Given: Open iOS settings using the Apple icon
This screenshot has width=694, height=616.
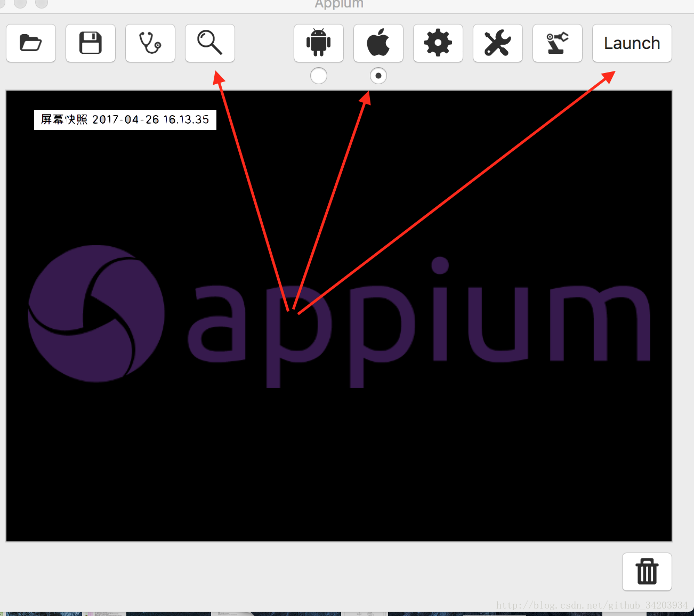Looking at the screenshot, I should 378,43.
